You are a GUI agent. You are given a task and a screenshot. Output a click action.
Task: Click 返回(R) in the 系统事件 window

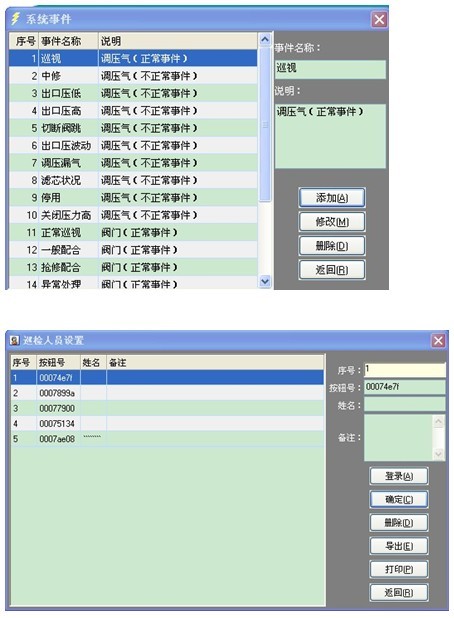tap(331, 270)
